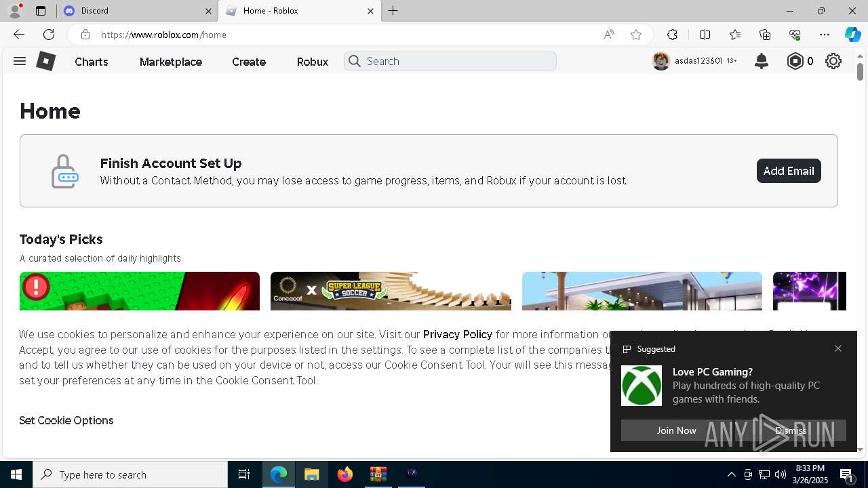Open Edge tab actions menu icon
This screenshot has width=868, height=488.
pos(41,11)
